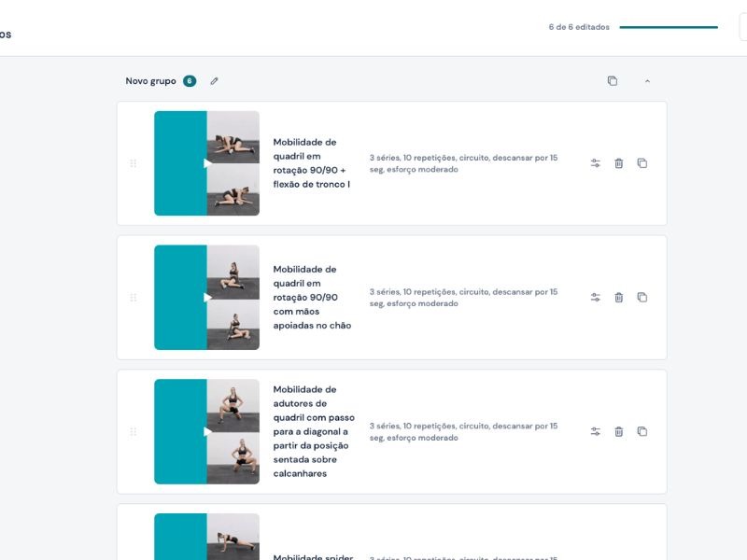Click the Novo grupo title
747x560 pixels.
[x=150, y=81]
